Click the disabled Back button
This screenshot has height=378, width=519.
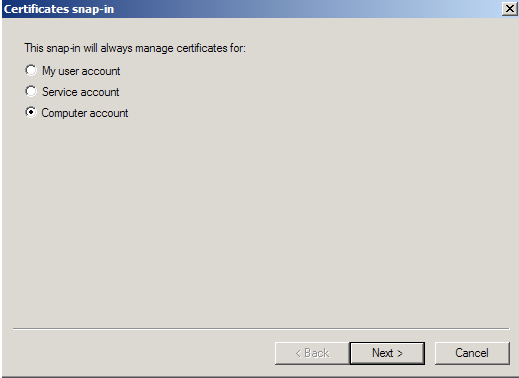point(312,353)
